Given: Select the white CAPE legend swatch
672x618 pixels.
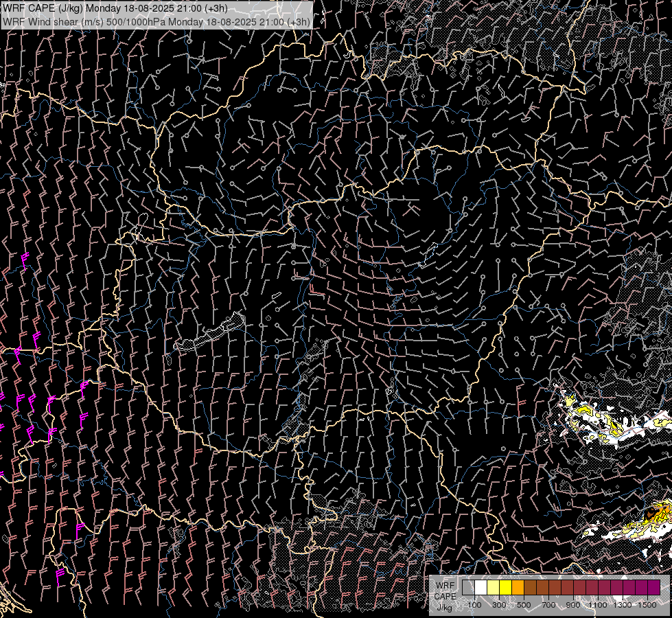Looking at the screenshot, I should coord(481,587).
